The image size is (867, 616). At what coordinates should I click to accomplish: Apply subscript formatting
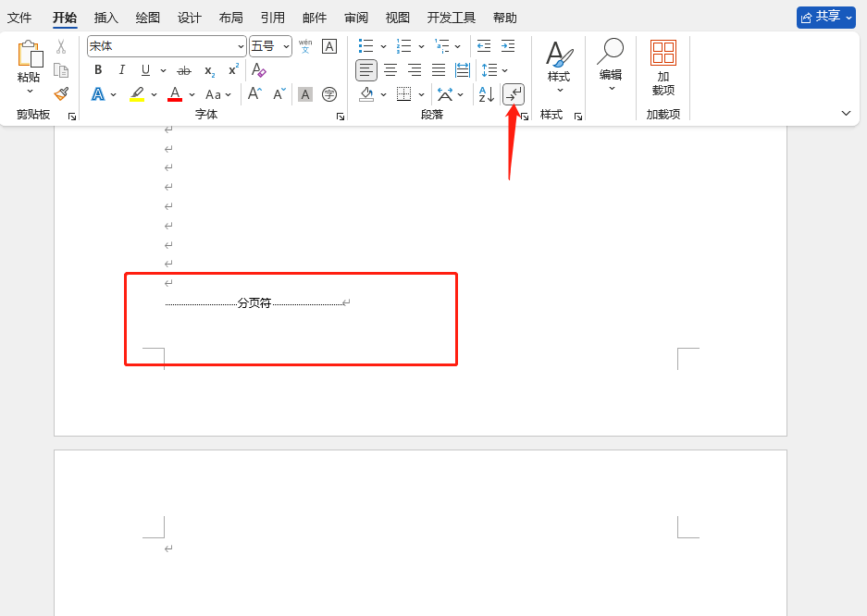tap(208, 69)
